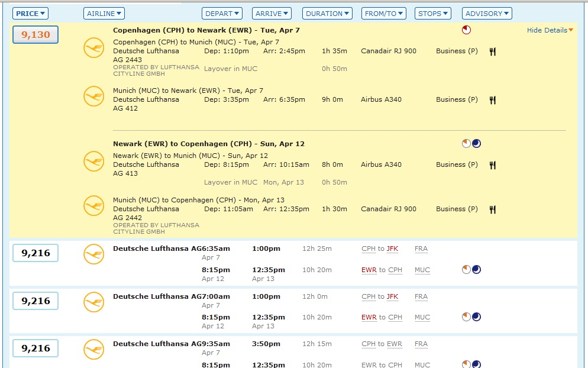
Task: Expand the Stops filter dropdown
Action: 432,14
